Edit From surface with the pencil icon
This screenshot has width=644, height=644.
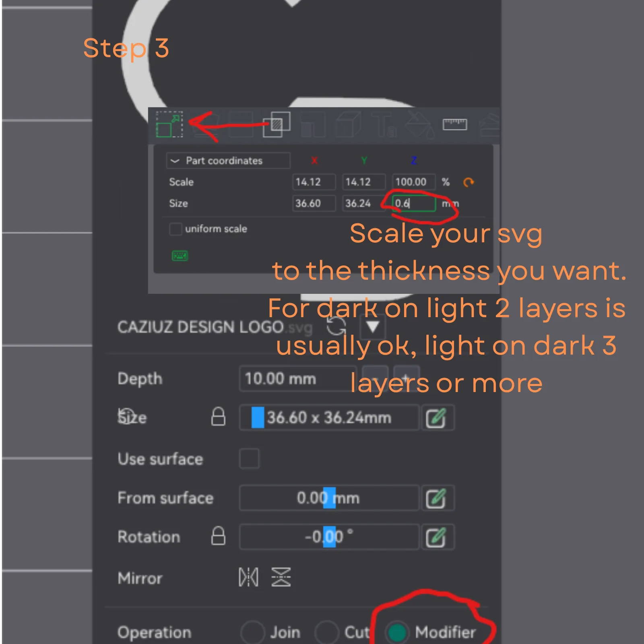coord(436,498)
